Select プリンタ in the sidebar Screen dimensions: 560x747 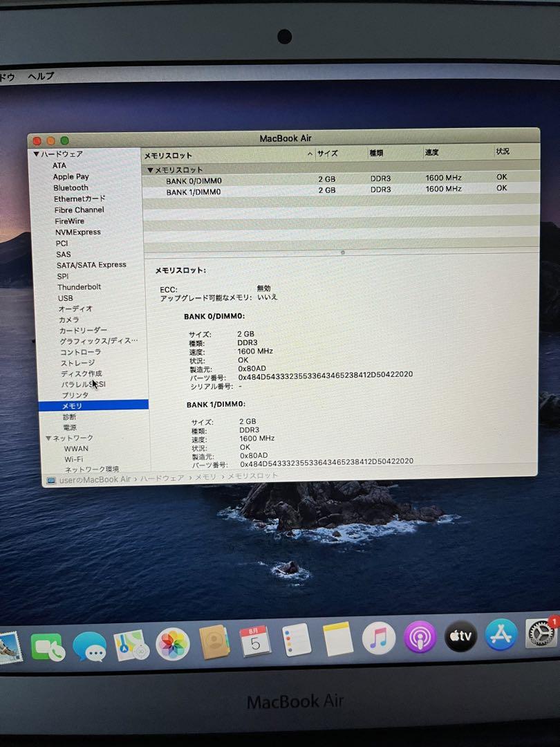coord(75,395)
